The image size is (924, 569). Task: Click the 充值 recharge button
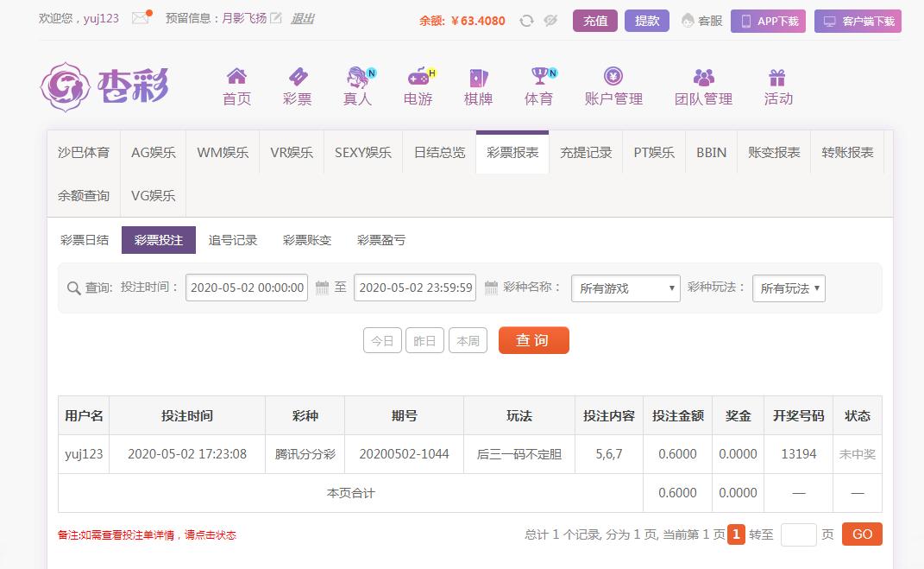tap(595, 21)
